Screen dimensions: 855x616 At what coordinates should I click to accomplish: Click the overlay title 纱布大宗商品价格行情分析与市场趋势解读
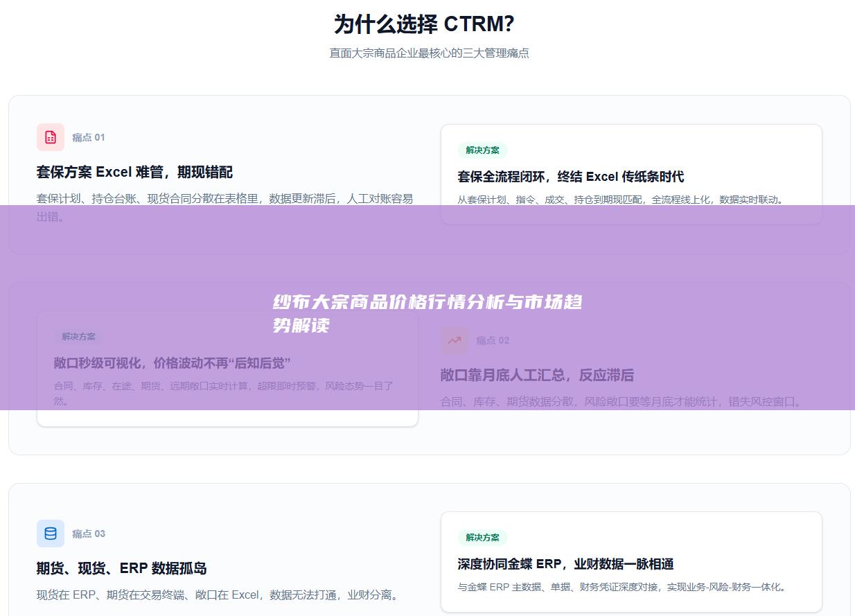pyautogui.click(x=427, y=313)
